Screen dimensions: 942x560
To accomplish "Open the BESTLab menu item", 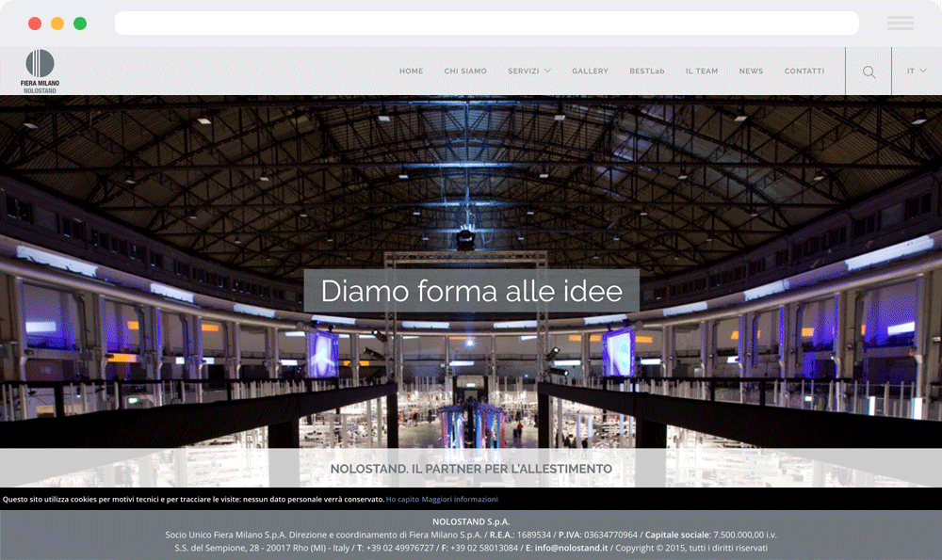I will point(647,72).
